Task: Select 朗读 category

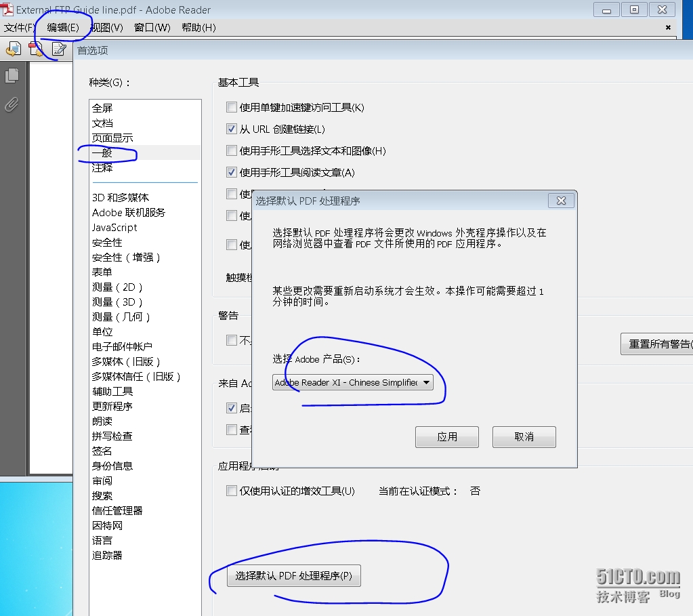Action: click(102, 422)
